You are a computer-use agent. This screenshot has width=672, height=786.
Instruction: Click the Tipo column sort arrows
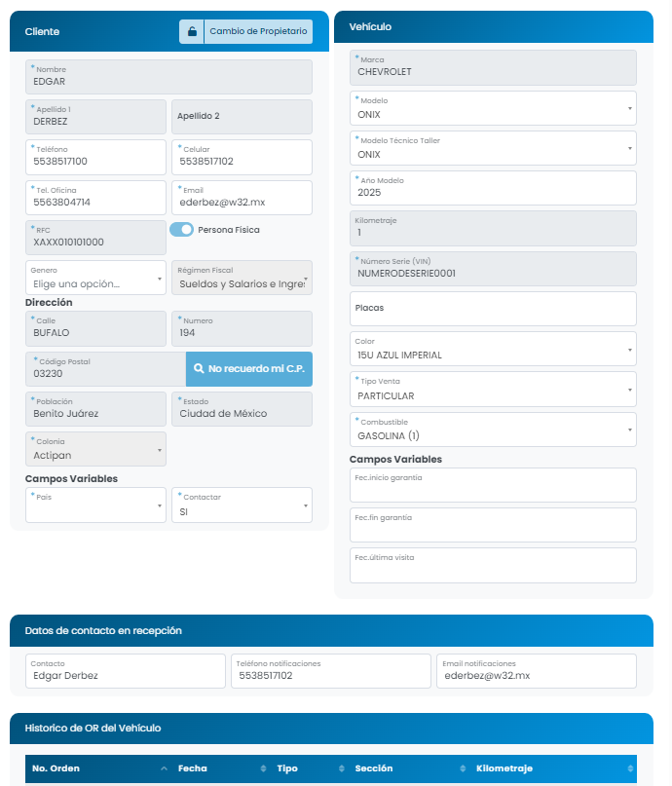coord(340,769)
